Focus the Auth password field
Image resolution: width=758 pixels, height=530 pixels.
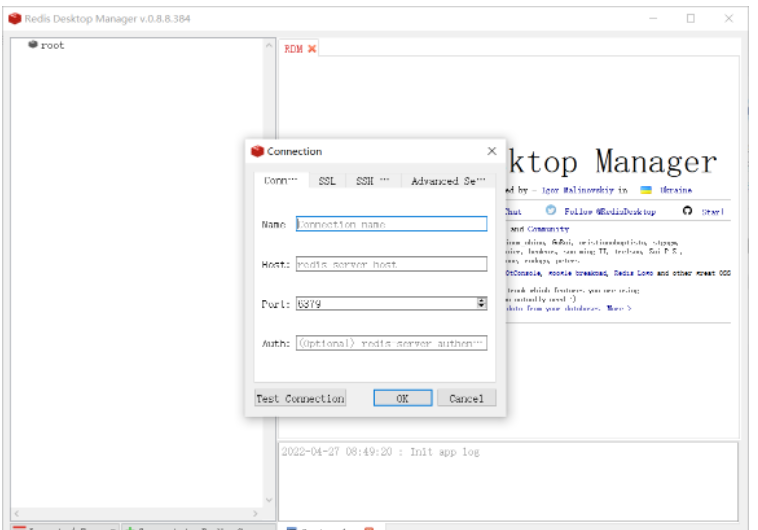point(391,343)
